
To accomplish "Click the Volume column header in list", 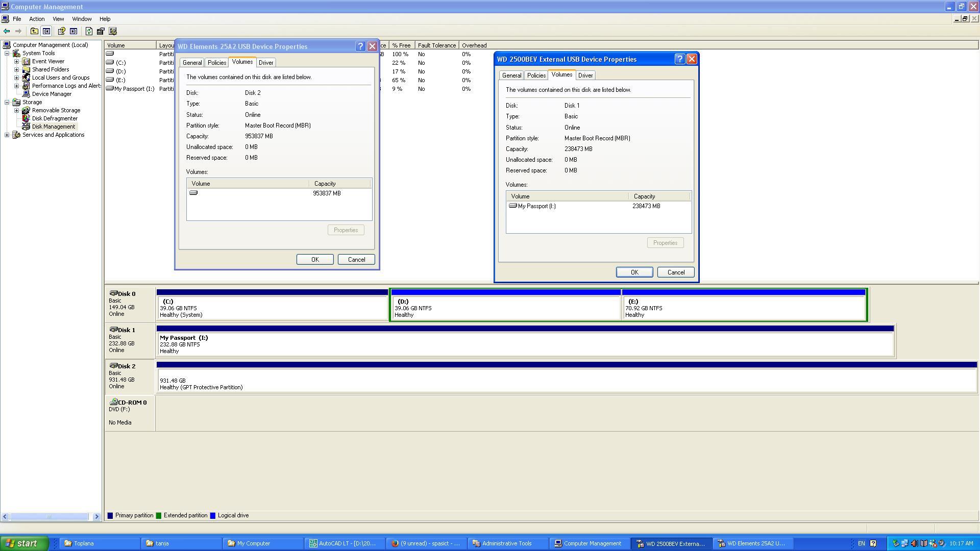I will point(130,45).
